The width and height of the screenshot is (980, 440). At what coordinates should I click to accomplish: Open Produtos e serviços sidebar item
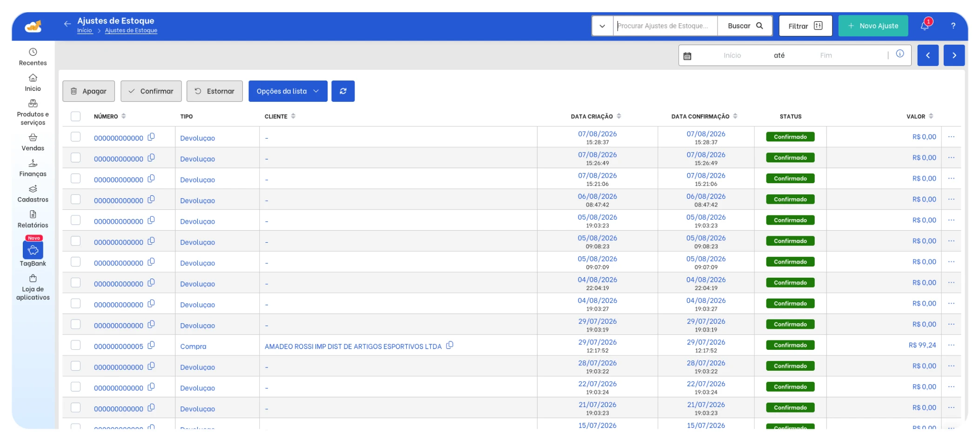[x=33, y=113]
